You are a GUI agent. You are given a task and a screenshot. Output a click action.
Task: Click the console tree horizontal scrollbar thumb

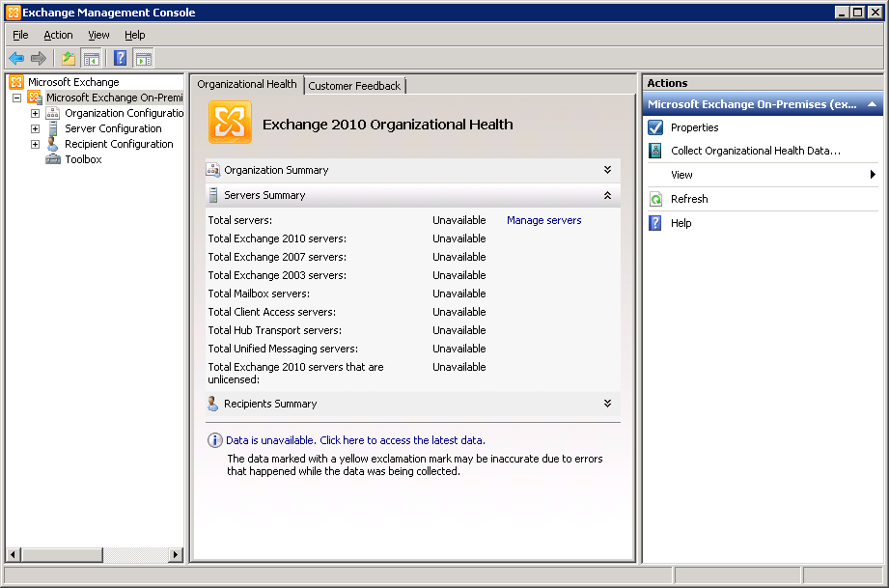(x=62, y=554)
